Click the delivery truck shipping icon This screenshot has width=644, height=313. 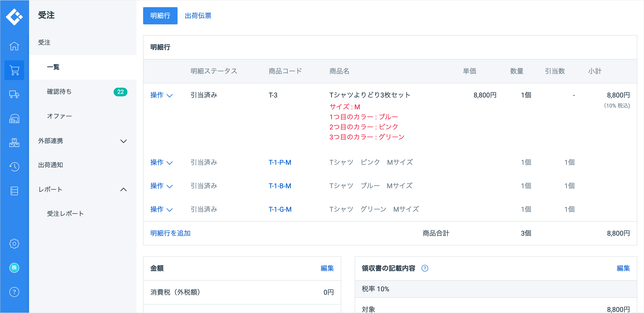(x=14, y=95)
